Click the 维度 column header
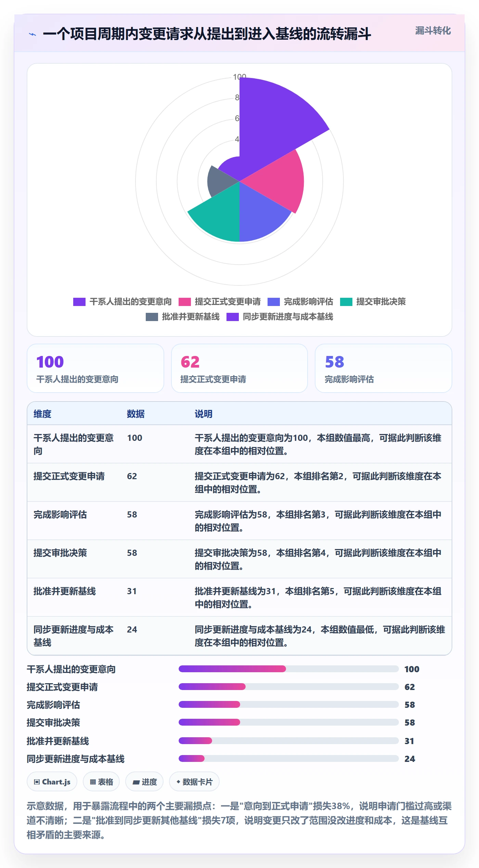This screenshot has width=479, height=868. [x=42, y=414]
